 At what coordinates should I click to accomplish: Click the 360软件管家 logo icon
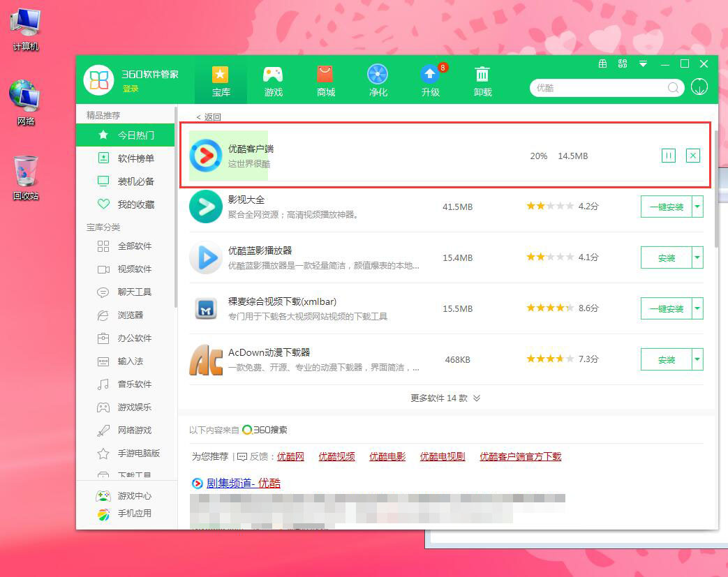pyautogui.click(x=99, y=80)
